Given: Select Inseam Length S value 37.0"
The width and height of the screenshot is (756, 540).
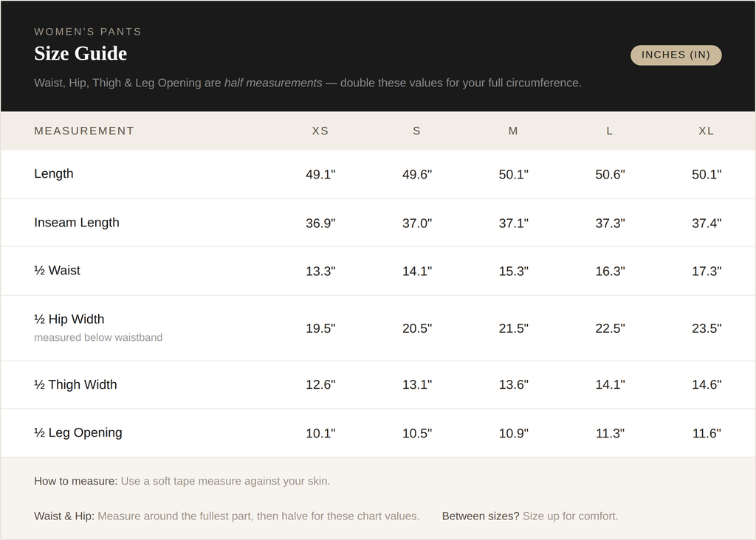Looking at the screenshot, I should click(x=417, y=224).
